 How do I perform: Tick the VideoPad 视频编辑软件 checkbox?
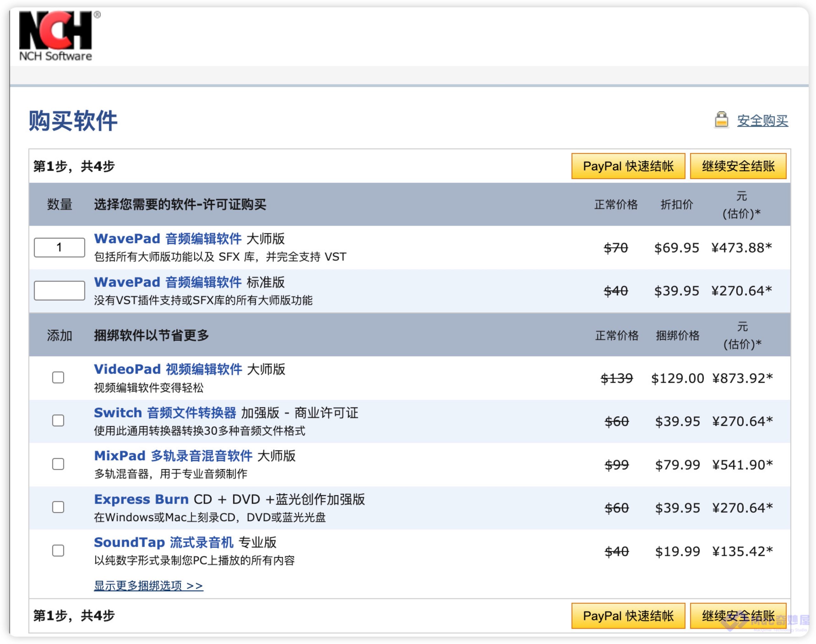tap(58, 377)
